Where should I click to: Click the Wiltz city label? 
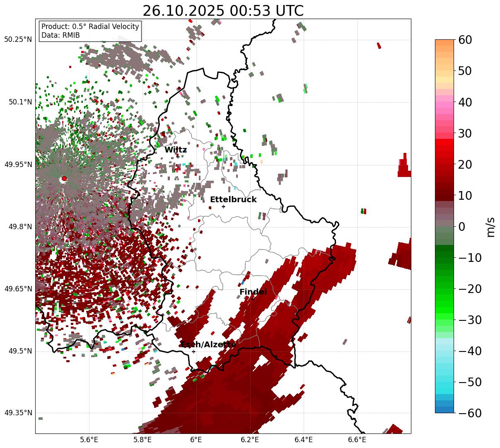click(x=176, y=150)
